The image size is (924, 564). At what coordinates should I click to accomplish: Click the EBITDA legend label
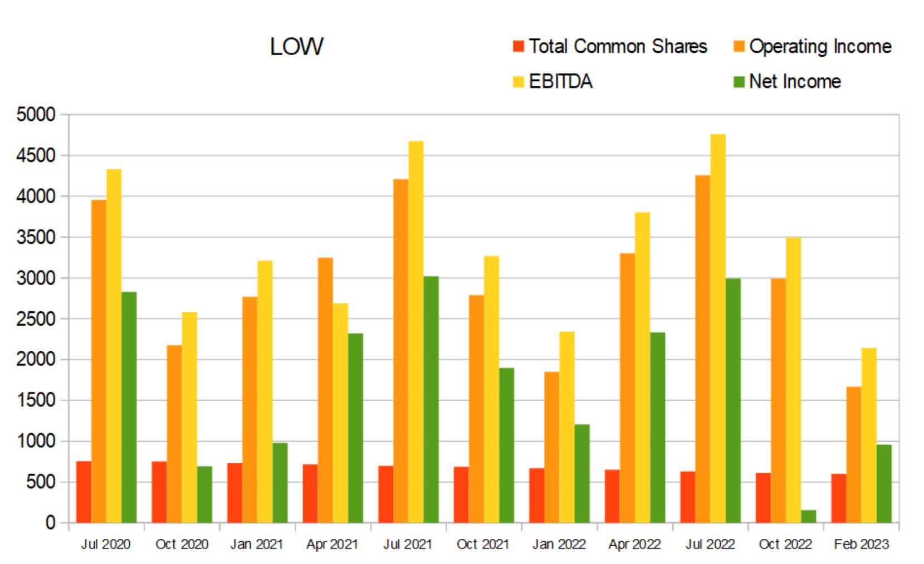click(x=560, y=81)
